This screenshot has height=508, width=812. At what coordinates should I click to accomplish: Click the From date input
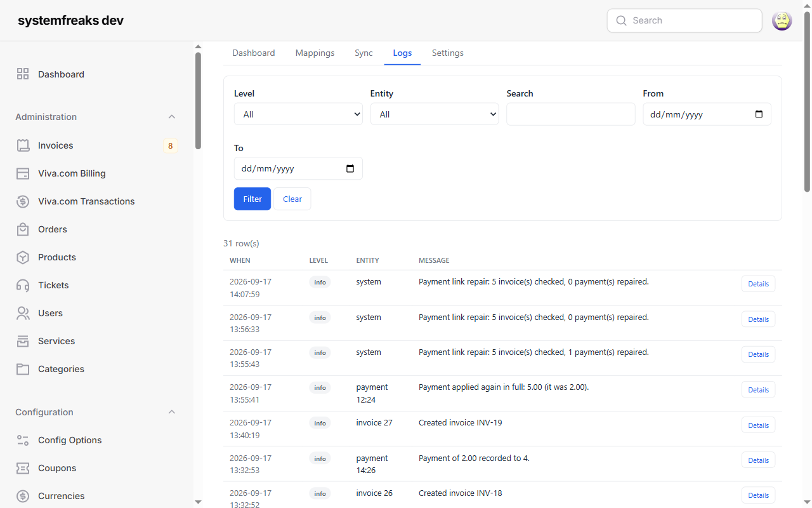pyautogui.click(x=707, y=114)
